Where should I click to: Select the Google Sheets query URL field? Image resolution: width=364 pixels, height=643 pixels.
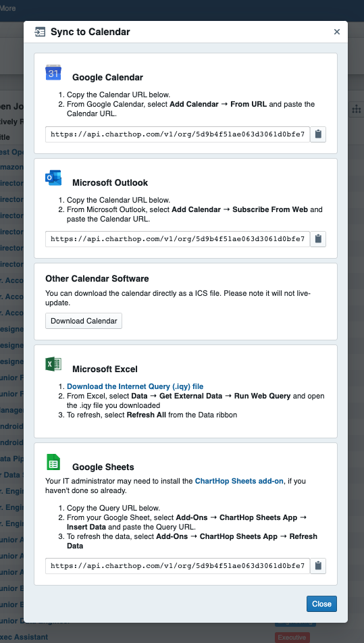pos(178,566)
